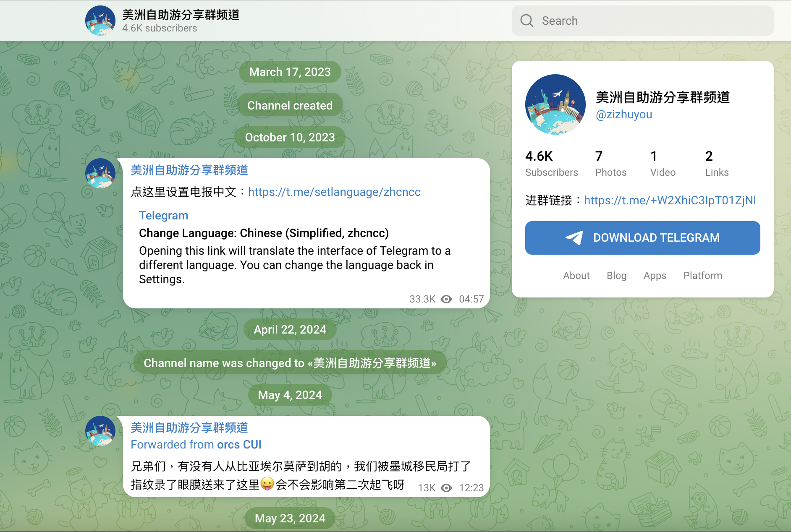This screenshot has width=791, height=532.
Task: Open the Platform footer link
Action: pos(702,276)
